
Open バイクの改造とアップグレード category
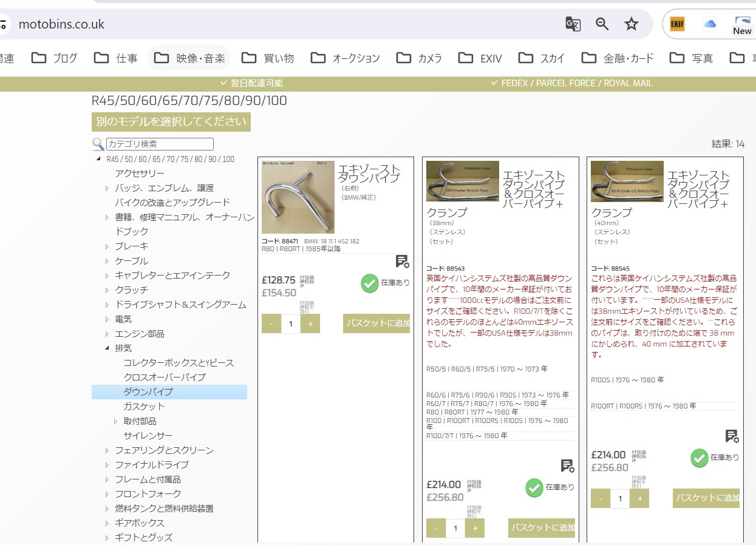172,202
